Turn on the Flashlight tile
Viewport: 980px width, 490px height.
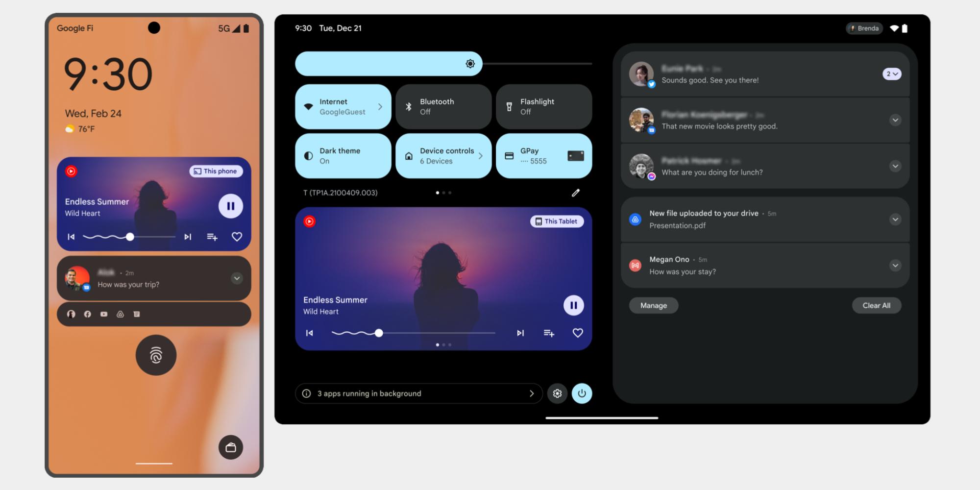(x=543, y=107)
